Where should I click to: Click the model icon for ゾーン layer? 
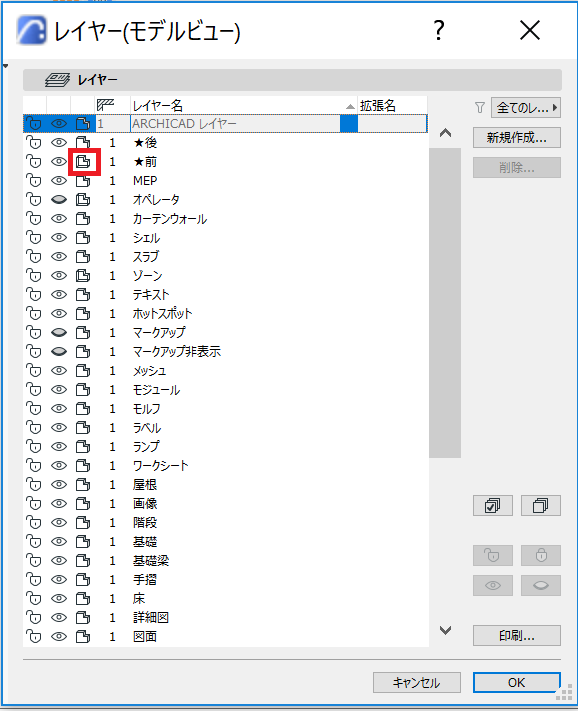(83, 276)
